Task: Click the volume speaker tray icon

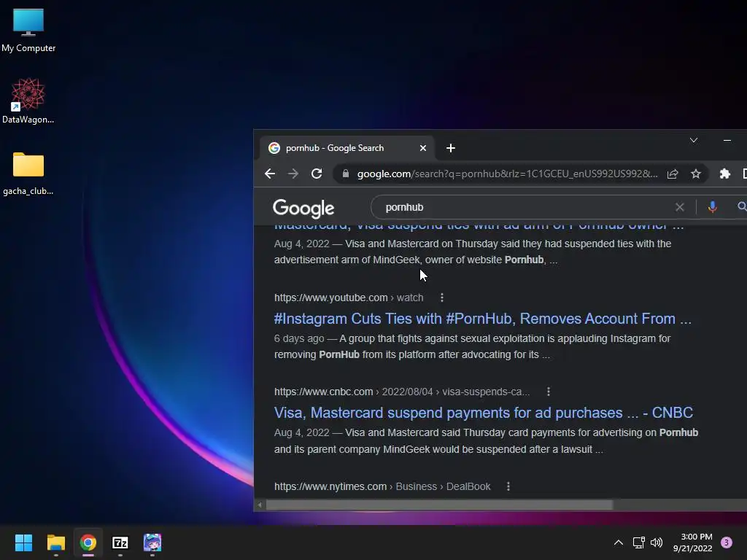Action: click(x=657, y=542)
